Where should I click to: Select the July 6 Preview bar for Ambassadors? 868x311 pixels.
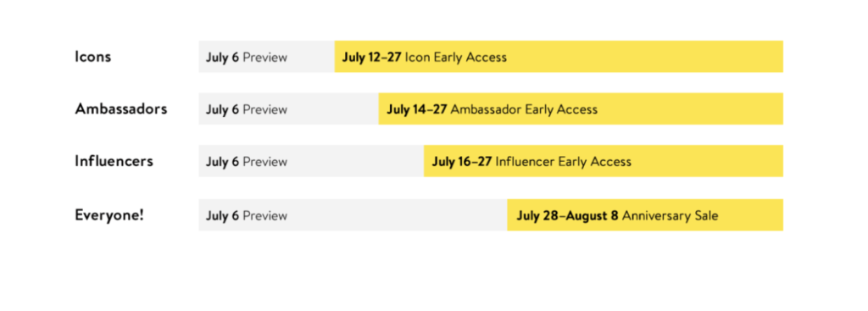click(x=289, y=108)
